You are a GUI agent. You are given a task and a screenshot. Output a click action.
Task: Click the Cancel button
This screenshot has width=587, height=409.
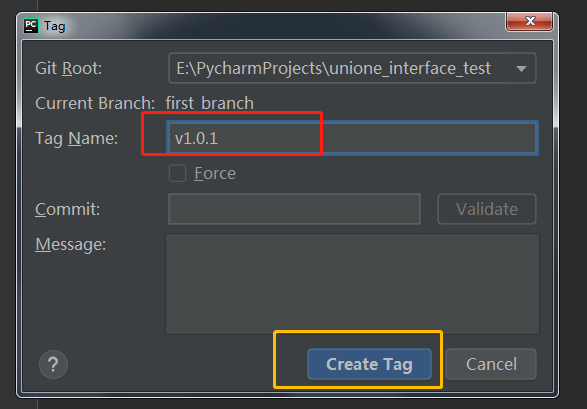point(491,364)
